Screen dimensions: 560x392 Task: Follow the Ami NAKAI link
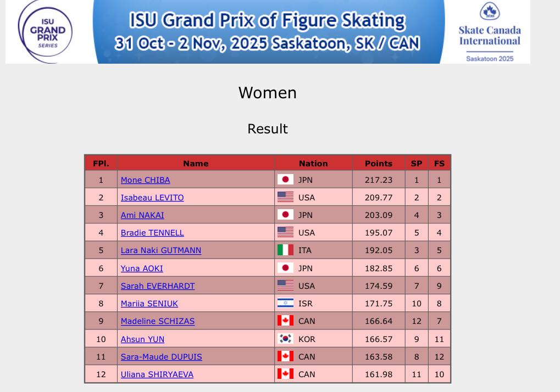[142, 215]
